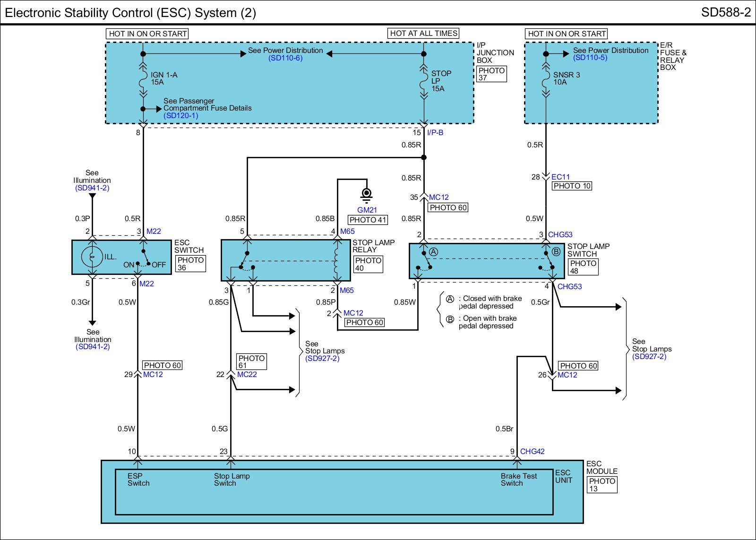756x540 pixels.
Task: Click the GM21 ground symbol
Action: point(366,194)
